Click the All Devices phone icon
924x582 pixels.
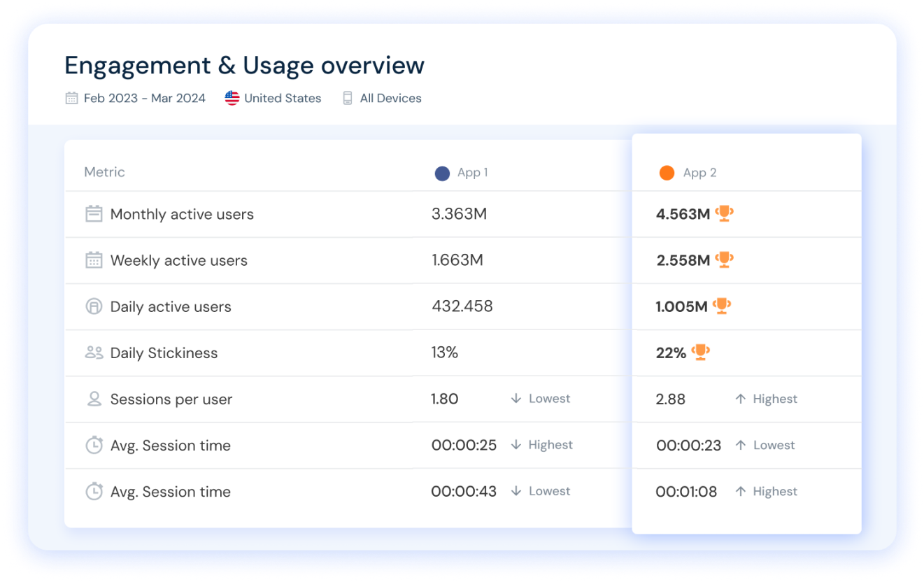tap(348, 99)
